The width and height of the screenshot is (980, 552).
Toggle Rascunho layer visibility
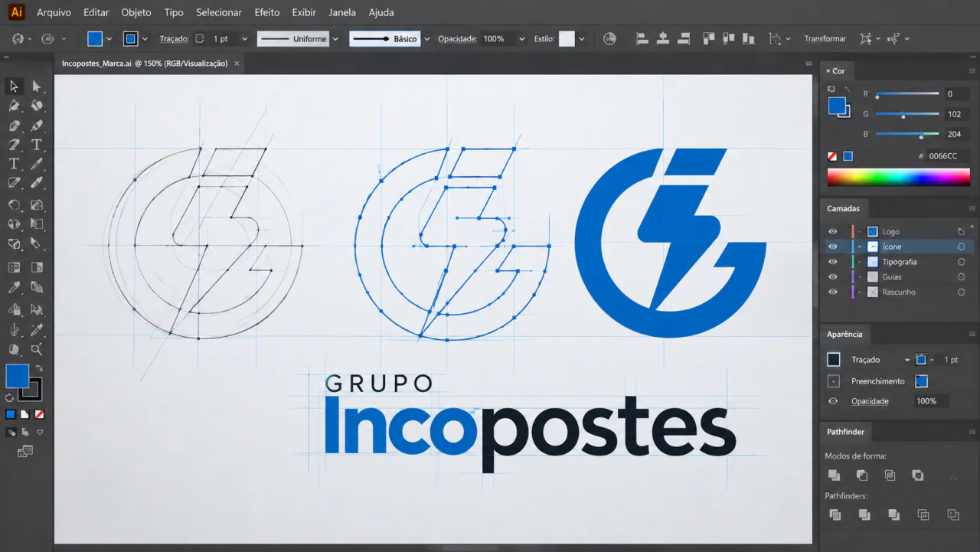tap(833, 292)
